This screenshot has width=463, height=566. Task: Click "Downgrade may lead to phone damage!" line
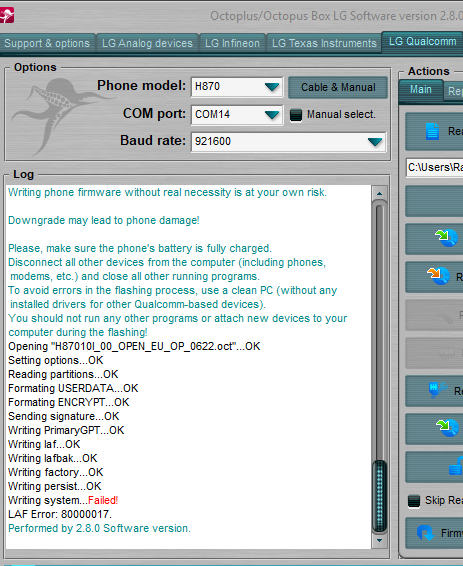(x=104, y=221)
